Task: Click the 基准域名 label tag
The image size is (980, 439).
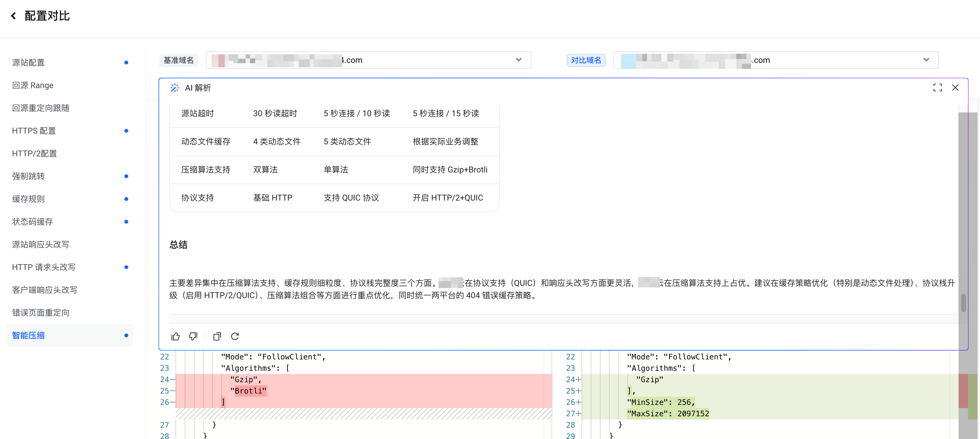Action: pos(178,60)
